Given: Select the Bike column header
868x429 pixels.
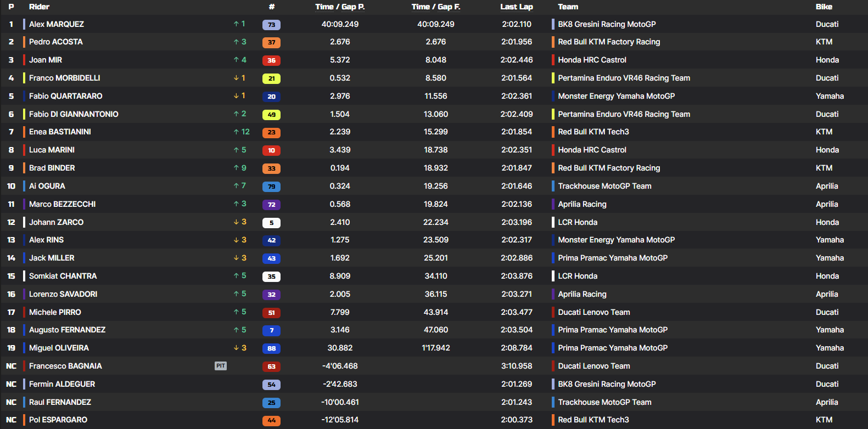Looking at the screenshot, I should click(x=824, y=7).
